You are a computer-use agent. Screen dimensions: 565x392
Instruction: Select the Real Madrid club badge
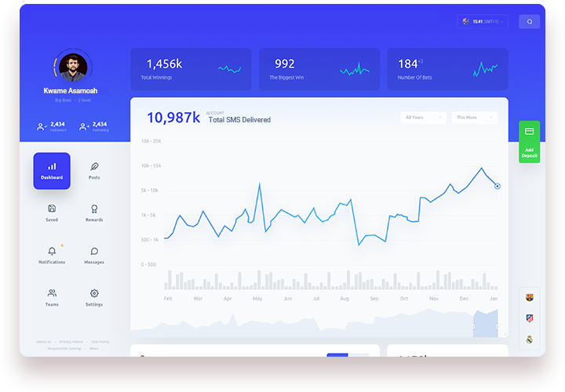530,339
